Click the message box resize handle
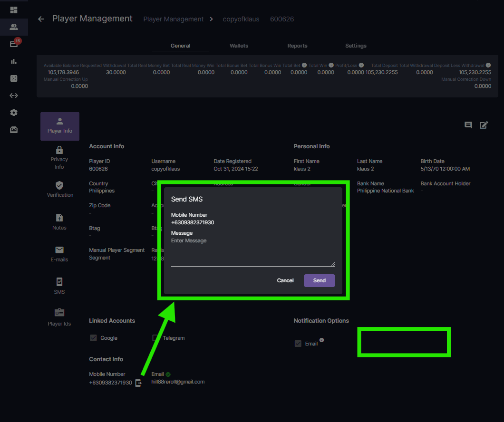This screenshot has height=422, width=504. (333, 264)
